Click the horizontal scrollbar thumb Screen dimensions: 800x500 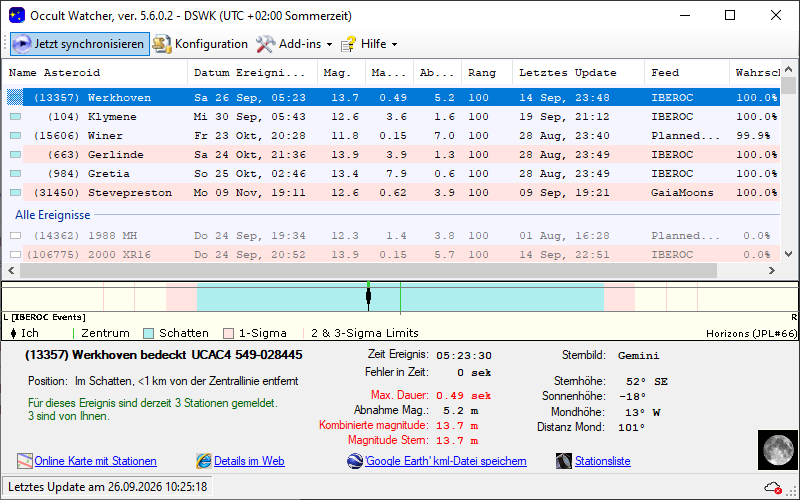368,270
